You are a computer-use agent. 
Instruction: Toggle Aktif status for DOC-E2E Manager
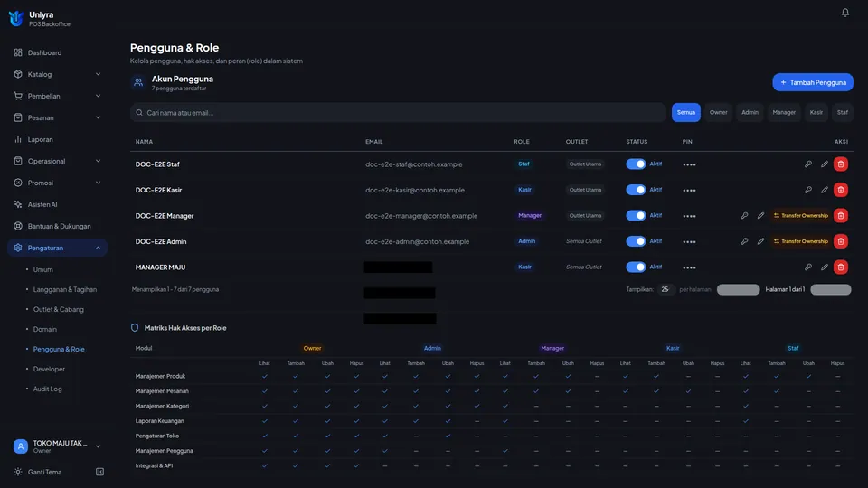(x=636, y=216)
